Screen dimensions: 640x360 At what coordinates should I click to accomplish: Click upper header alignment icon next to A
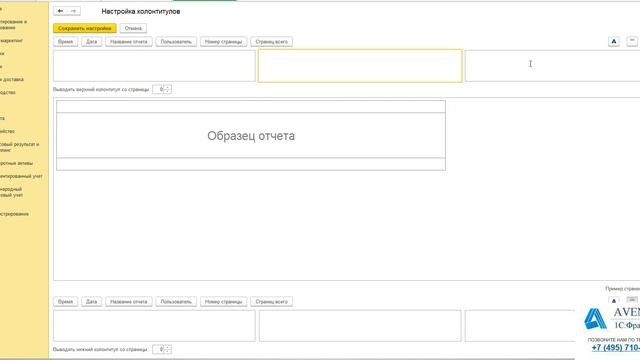point(632,41)
